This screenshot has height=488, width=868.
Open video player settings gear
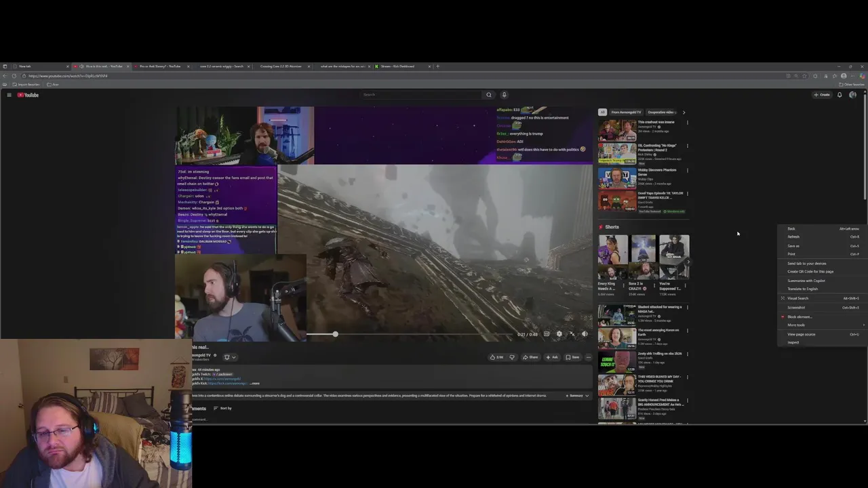coord(559,334)
